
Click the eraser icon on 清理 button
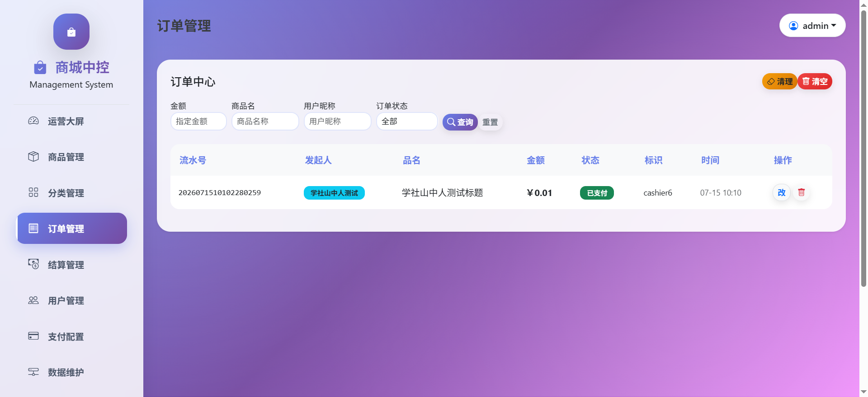pos(771,82)
